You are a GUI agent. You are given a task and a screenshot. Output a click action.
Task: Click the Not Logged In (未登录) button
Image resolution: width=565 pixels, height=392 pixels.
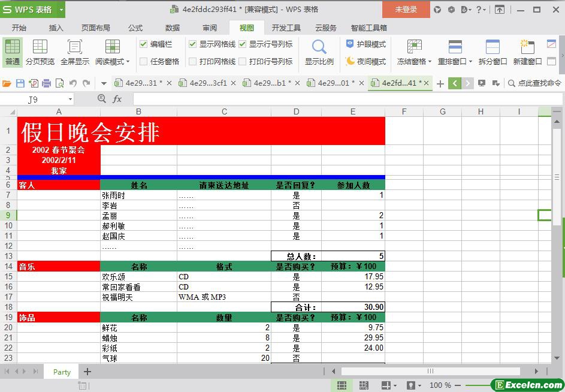(406, 10)
